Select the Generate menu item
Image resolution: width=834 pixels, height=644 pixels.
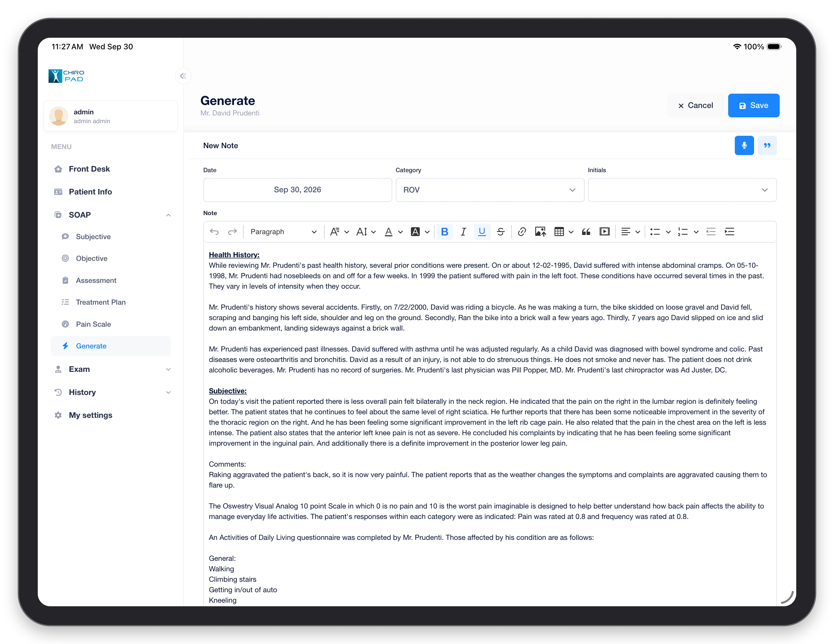click(x=111, y=346)
